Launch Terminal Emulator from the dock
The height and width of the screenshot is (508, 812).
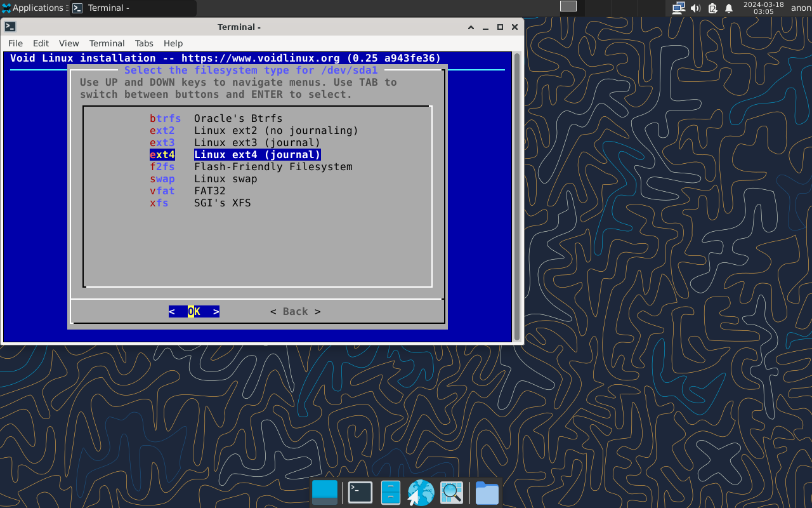point(360,493)
